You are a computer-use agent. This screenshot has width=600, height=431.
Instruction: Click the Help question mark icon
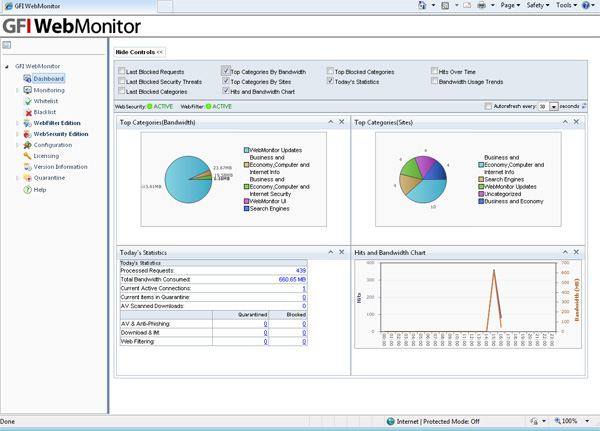pos(28,189)
